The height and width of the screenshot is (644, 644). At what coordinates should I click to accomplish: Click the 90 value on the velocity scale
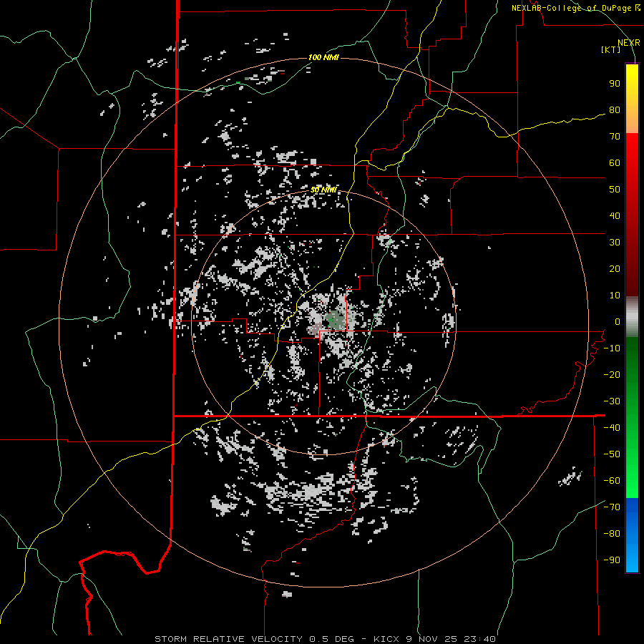(615, 84)
